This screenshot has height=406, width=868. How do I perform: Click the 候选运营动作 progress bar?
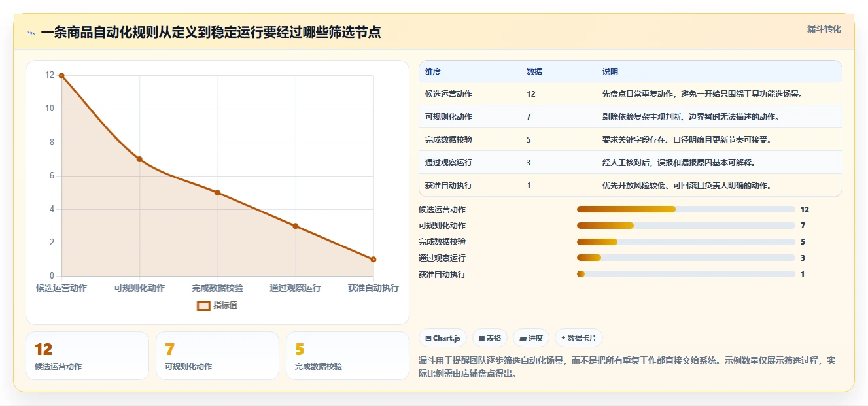(x=686, y=209)
